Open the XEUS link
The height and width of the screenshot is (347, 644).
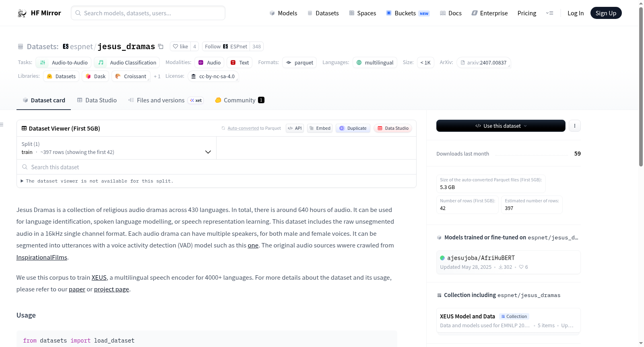pos(99,278)
